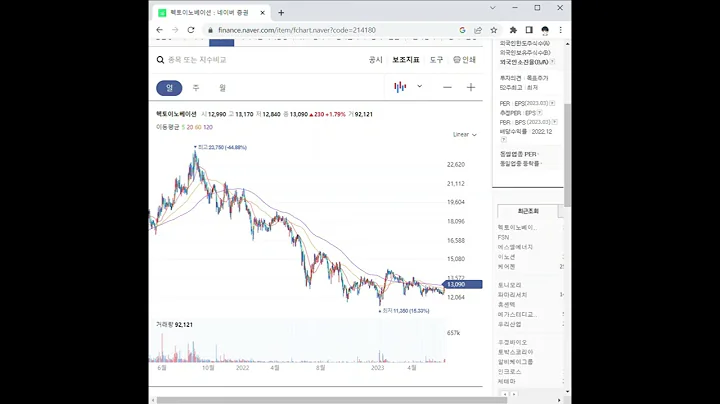
Task: Open 케어젠 in recent list
Action: click(x=506, y=266)
